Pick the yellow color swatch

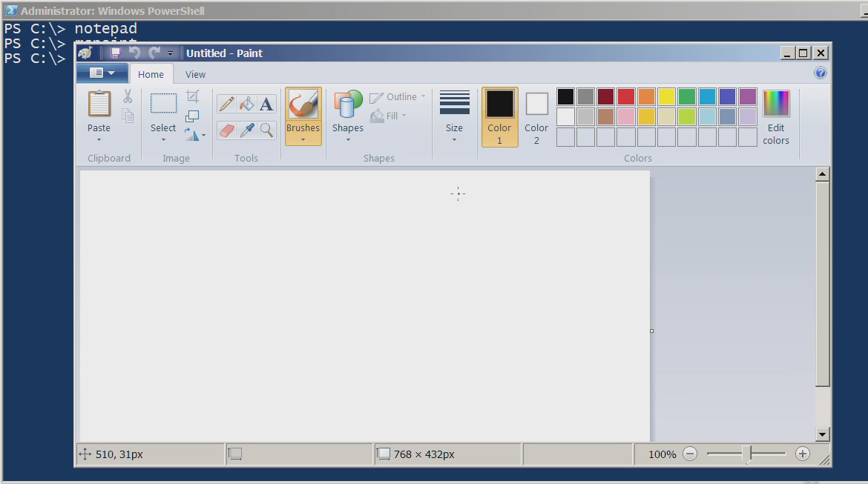coord(666,97)
